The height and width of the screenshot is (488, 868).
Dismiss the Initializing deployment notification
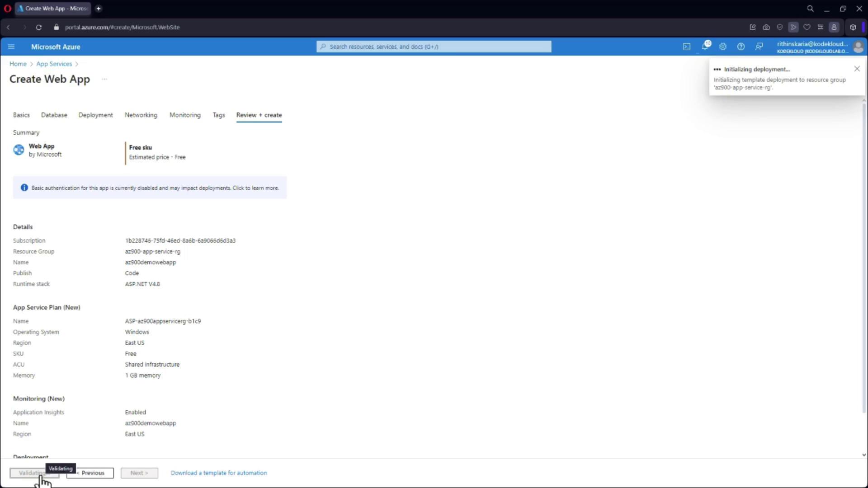click(857, 69)
